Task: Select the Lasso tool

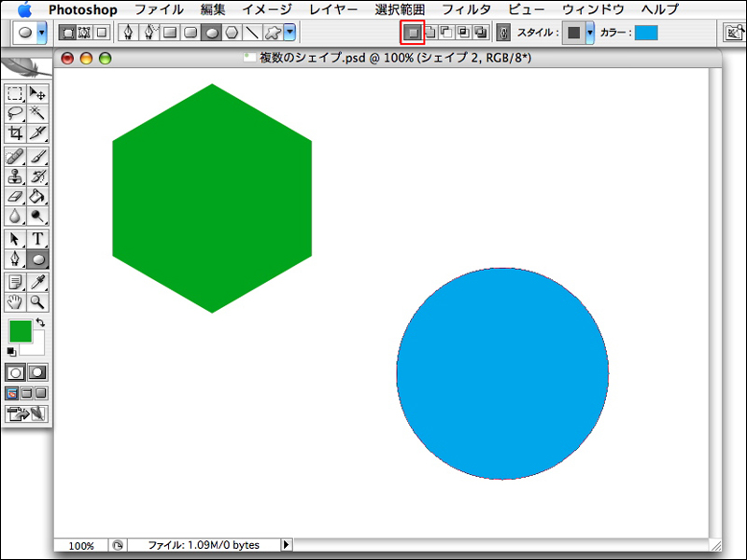Action: (16, 113)
